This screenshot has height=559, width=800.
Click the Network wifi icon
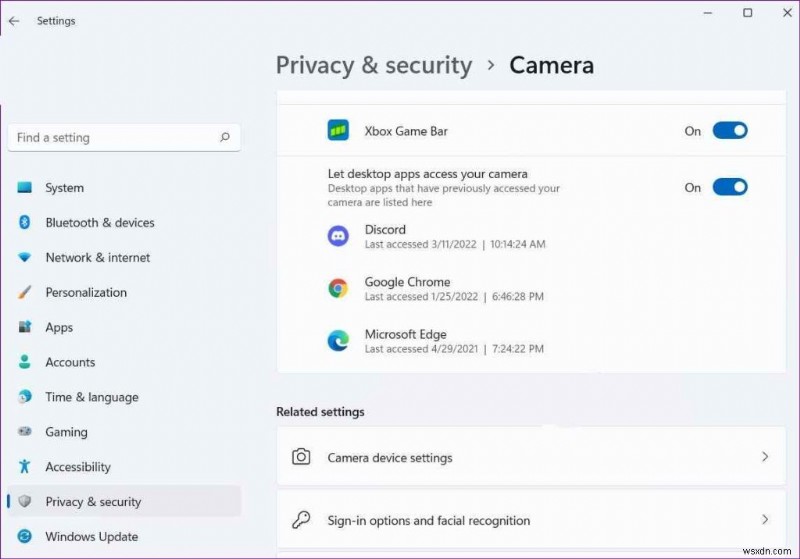(x=24, y=257)
